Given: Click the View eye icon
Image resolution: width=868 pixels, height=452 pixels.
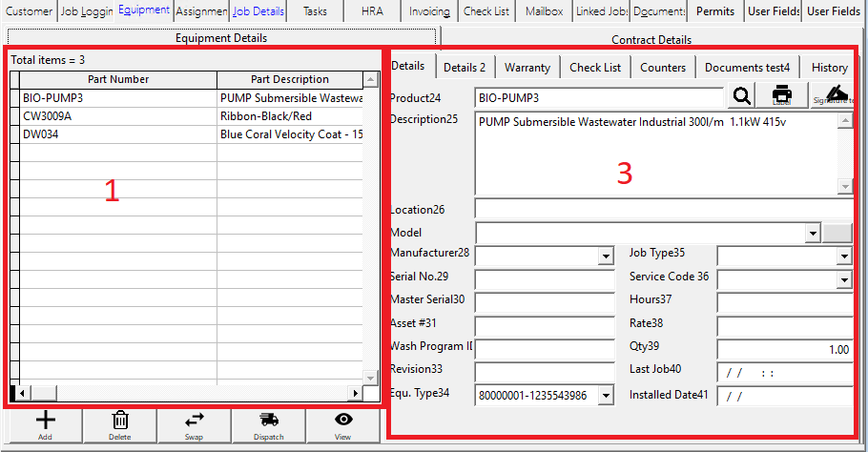Looking at the screenshot, I should pos(343,420).
